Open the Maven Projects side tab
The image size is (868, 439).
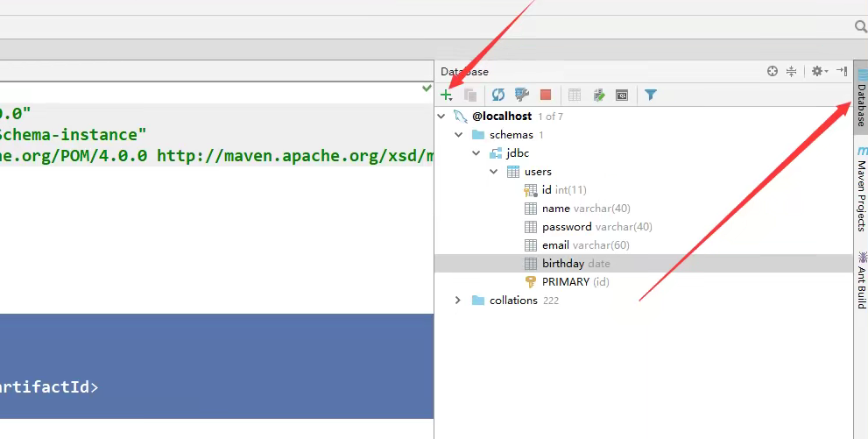(x=861, y=188)
